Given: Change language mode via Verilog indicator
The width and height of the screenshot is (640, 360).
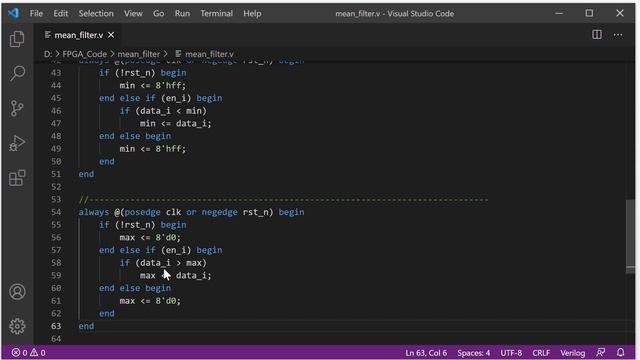Looking at the screenshot, I should point(573,353).
